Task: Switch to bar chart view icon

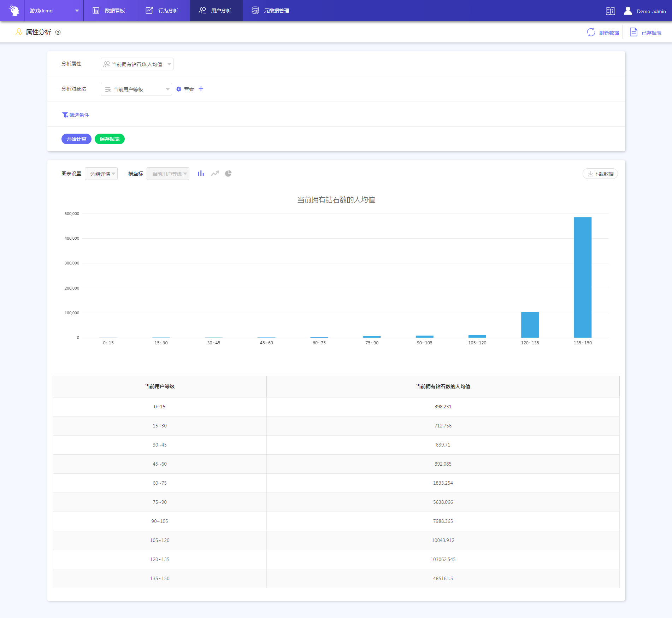Action: tap(201, 173)
